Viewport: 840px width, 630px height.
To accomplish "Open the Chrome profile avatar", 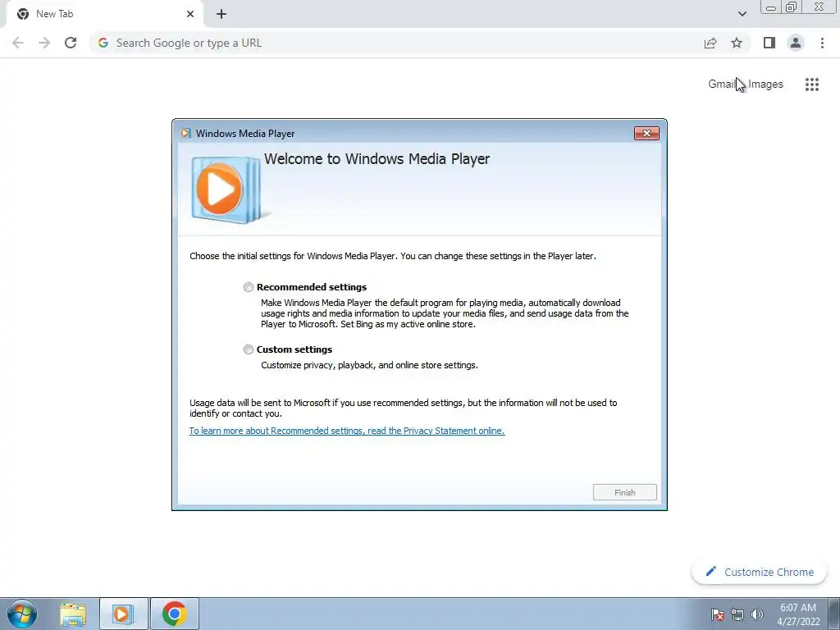I will 796,43.
